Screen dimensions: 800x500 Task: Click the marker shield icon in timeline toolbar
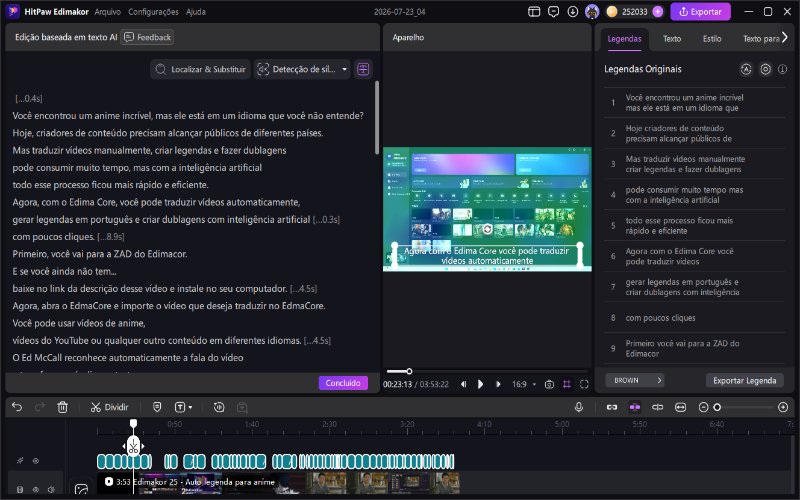pos(157,407)
